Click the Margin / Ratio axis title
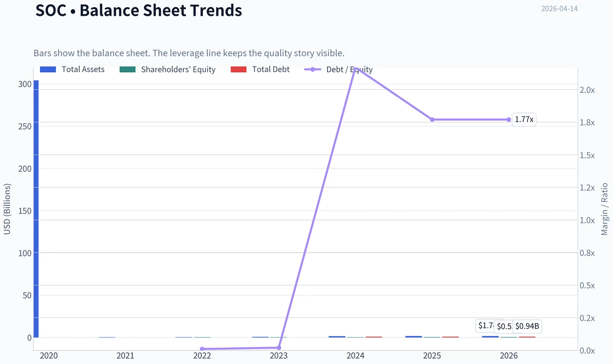Screen dimensions: 613x364 point(605,209)
